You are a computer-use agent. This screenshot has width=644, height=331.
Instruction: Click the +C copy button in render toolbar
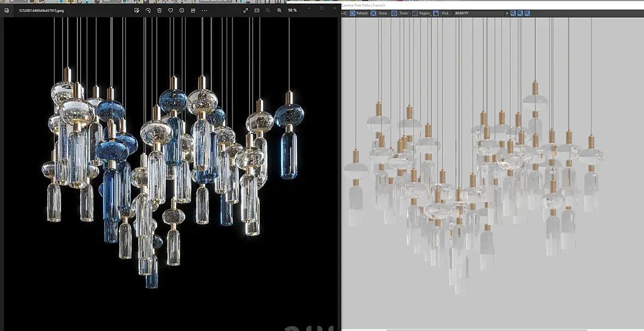[x=344, y=13]
